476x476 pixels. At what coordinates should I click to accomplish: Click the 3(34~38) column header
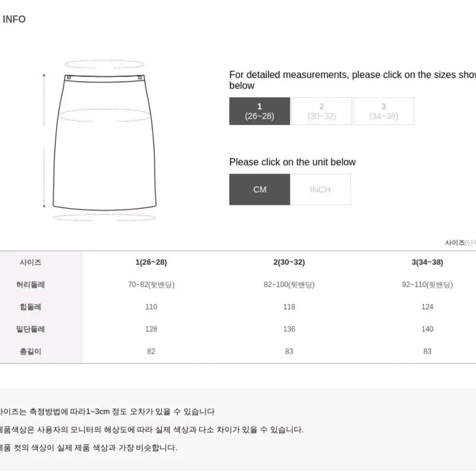(x=427, y=262)
